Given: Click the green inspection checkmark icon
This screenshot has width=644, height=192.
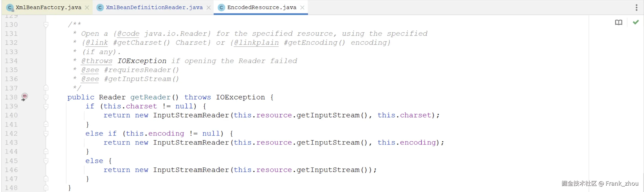Looking at the screenshot, I should 636,22.
